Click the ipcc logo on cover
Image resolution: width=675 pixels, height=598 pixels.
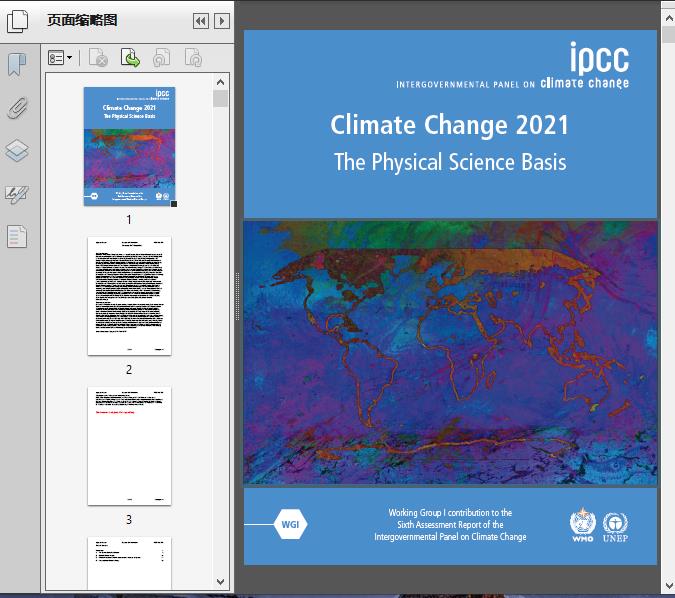599,57
